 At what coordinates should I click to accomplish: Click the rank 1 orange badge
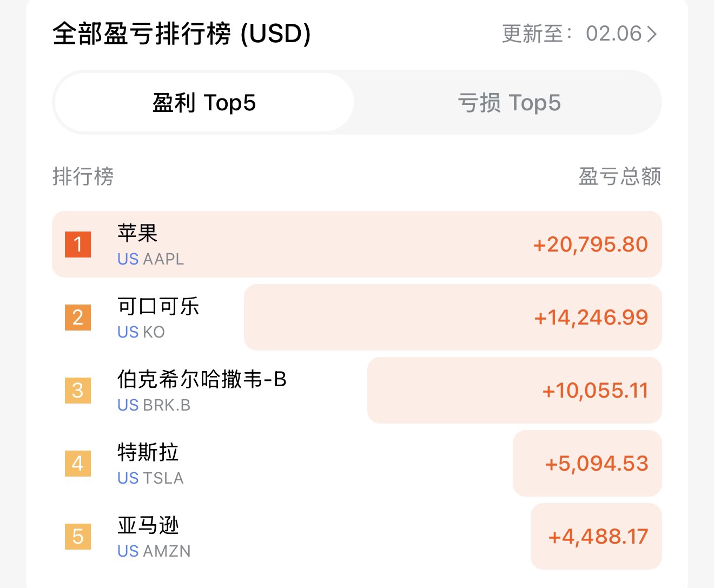click(78, 245)
